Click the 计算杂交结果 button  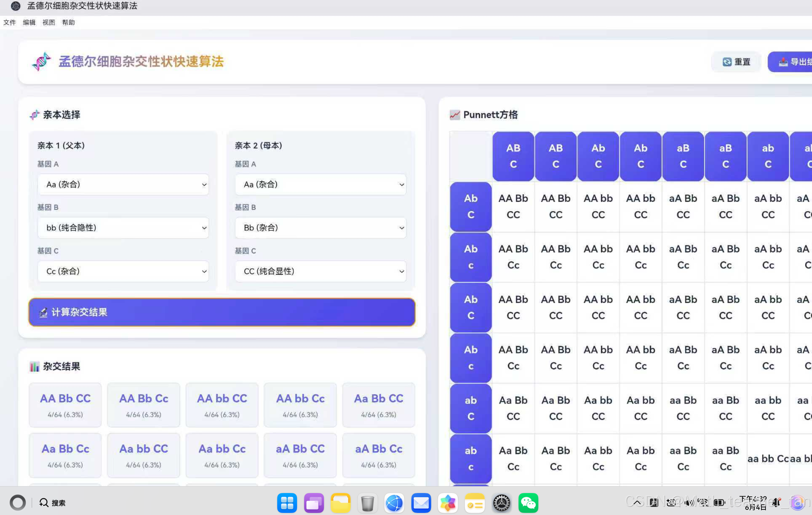[221, 312]
